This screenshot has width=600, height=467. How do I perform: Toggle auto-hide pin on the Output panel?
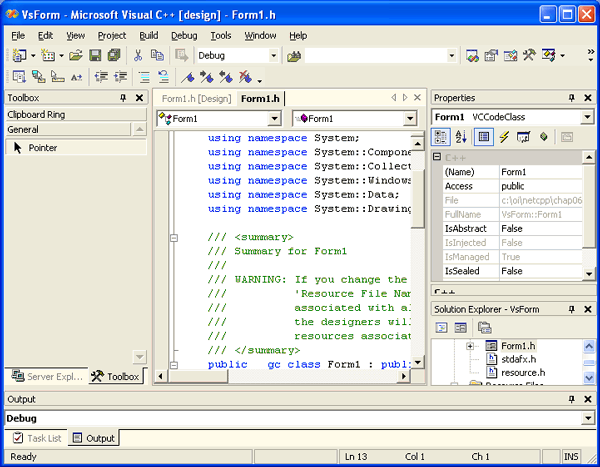click(572, 399)
